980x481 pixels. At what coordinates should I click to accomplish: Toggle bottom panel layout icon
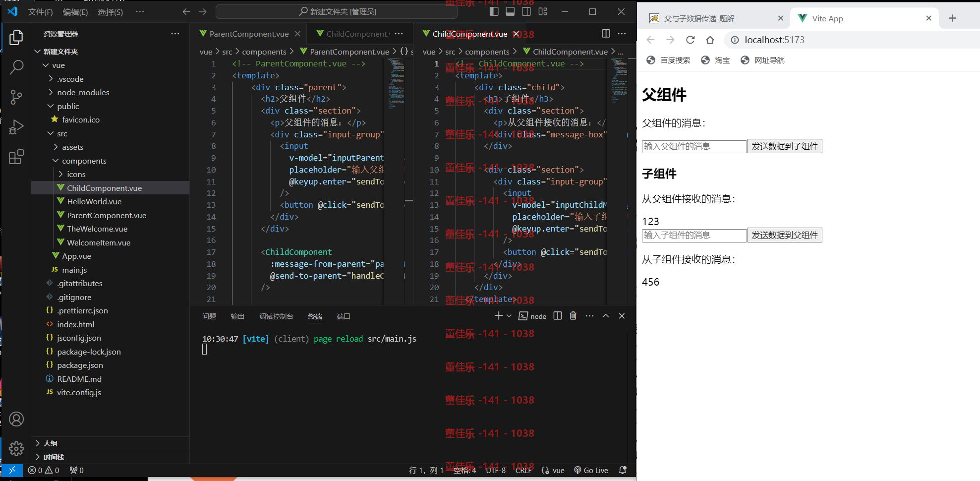click(510, 12)
